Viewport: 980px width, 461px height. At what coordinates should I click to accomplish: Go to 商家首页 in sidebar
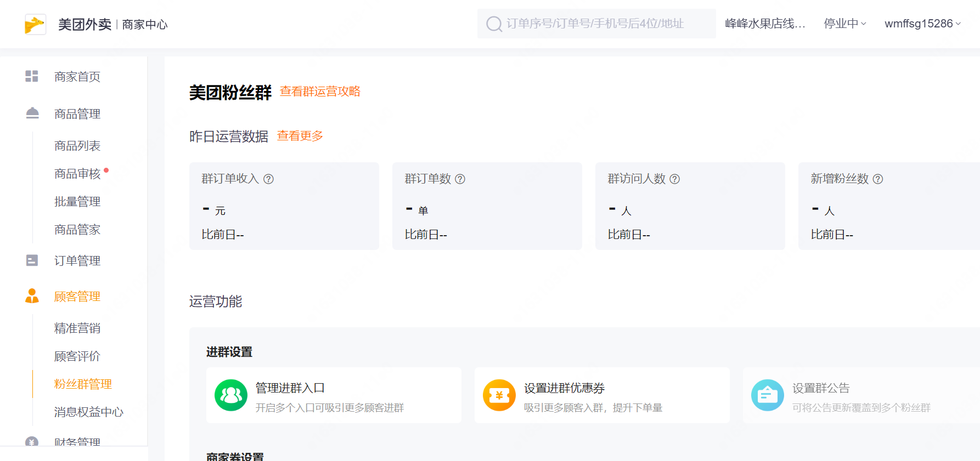point(77,77)
